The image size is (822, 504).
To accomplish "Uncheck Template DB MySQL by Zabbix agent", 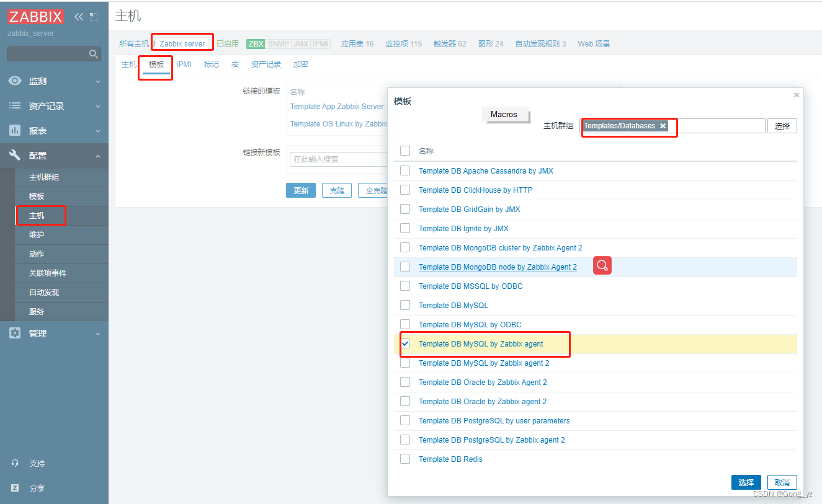I will tap(405, 343).
